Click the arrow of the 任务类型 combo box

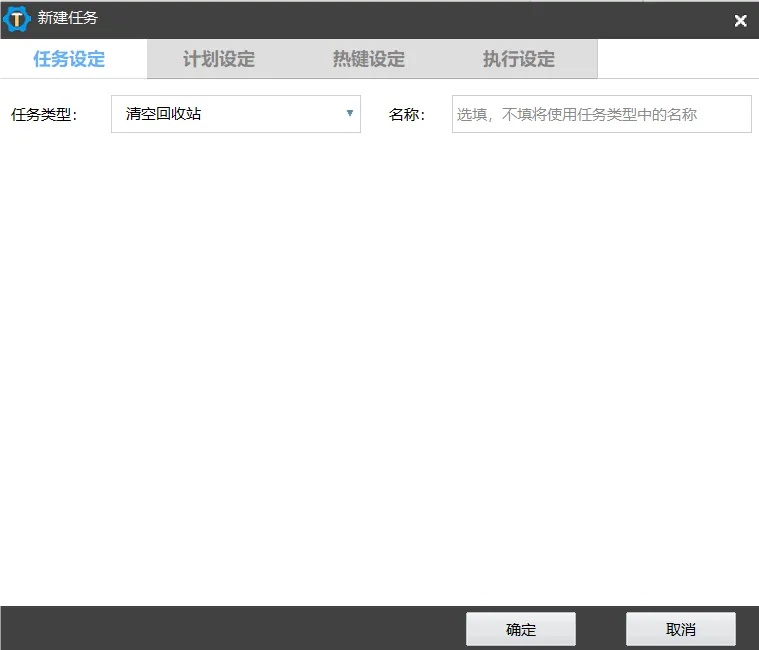[x=349, y=113]
